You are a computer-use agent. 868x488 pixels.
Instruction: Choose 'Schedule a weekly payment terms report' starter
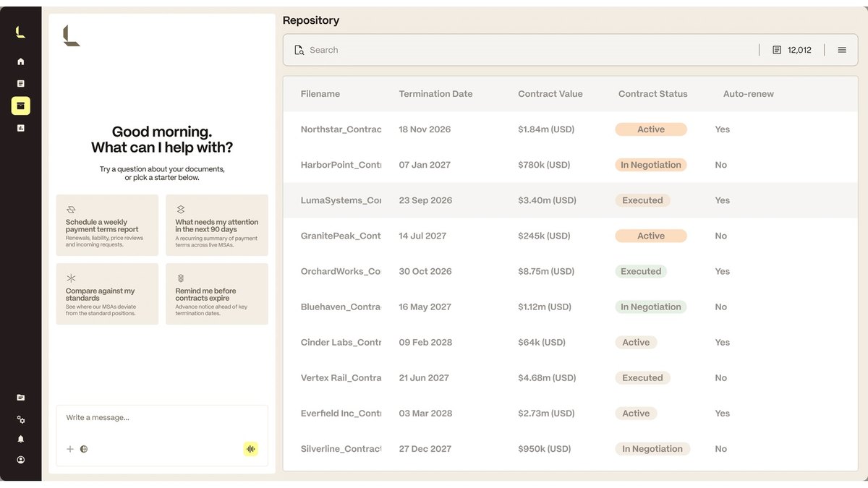(107, 225)
